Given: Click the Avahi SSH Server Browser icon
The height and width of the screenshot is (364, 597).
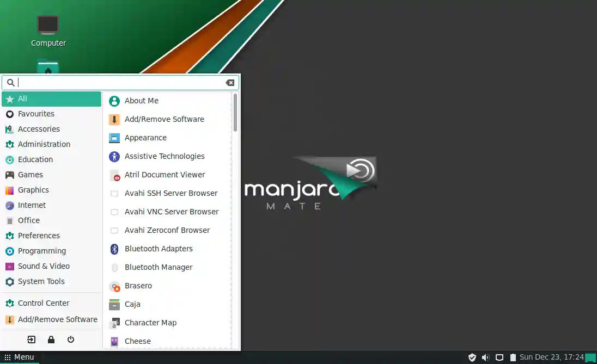Looking at the screenshot, I should 114,193.
